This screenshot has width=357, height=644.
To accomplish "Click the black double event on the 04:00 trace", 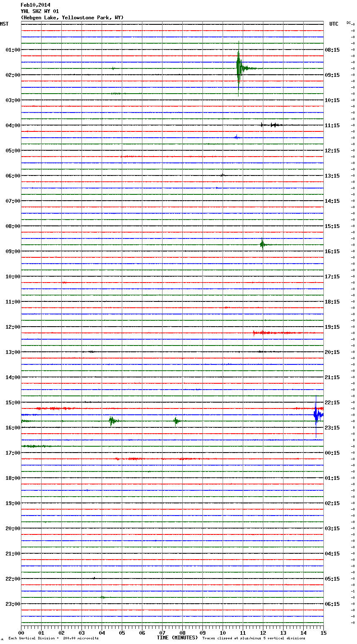I will pyautogui.click(x=271, y=125).
